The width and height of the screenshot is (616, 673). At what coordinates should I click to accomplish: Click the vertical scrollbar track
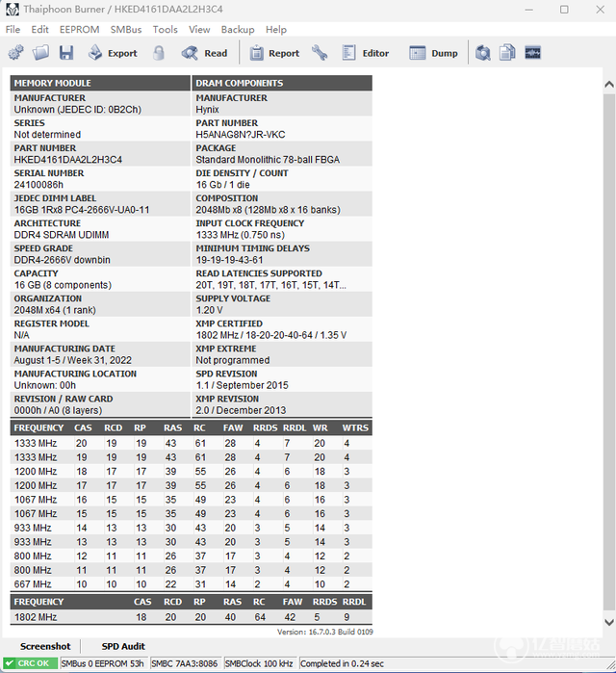click(x=609, y=352)
